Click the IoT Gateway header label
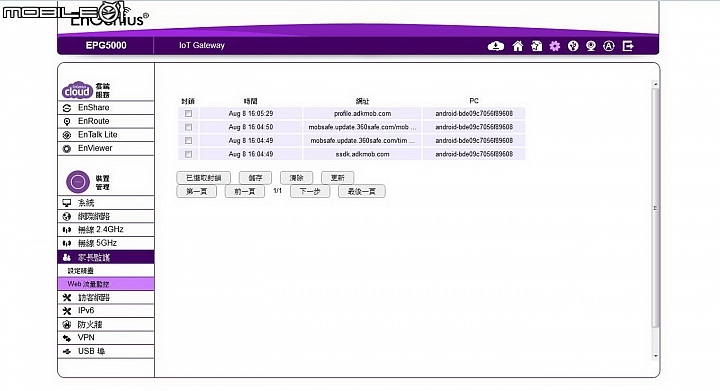 pos(202,45)
